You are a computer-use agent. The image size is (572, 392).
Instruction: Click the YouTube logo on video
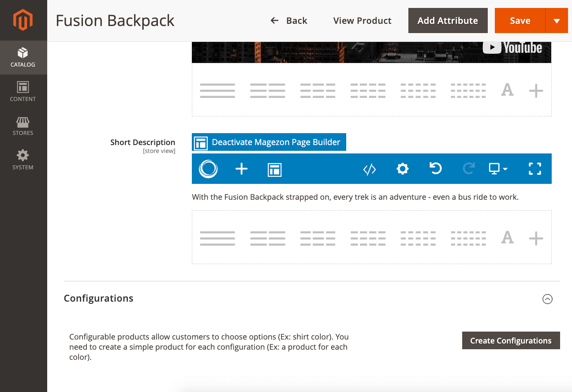coord(512,48)
